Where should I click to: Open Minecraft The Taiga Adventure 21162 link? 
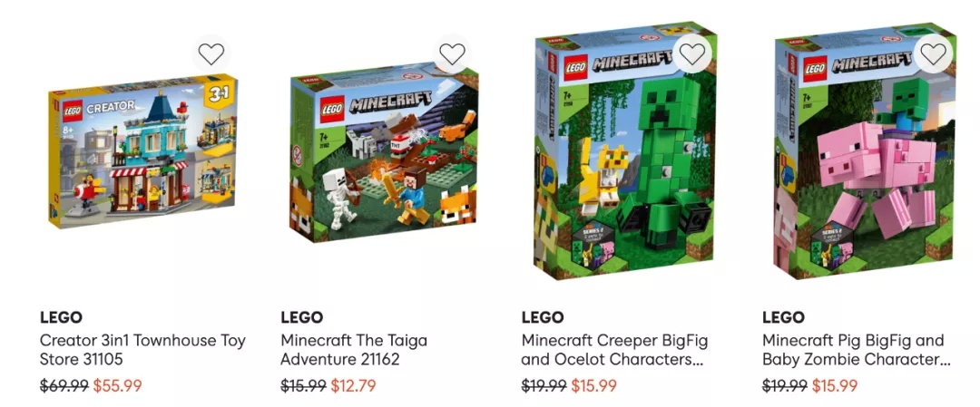click(354, 350)
